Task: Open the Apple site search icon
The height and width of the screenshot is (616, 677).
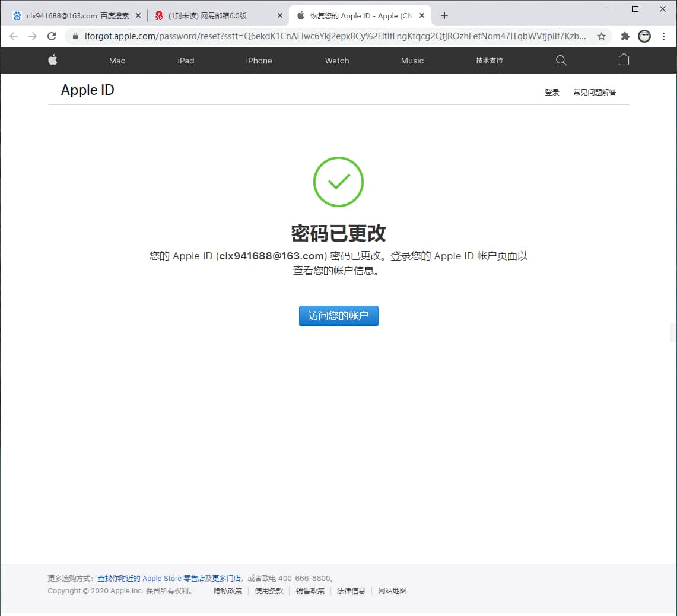Action: pyautogui.click(x=561, y=61)
